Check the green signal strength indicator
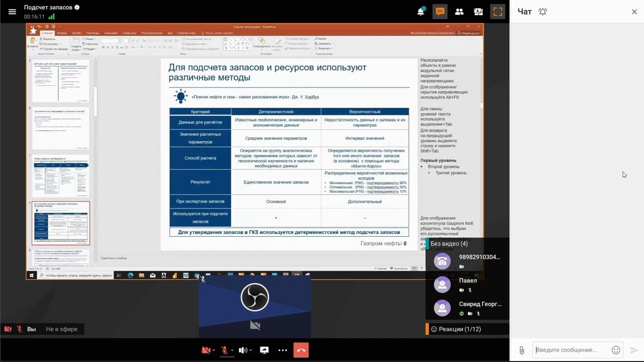Image resolution: width=644 pixels, height=362 pixels. click(51, 17)
